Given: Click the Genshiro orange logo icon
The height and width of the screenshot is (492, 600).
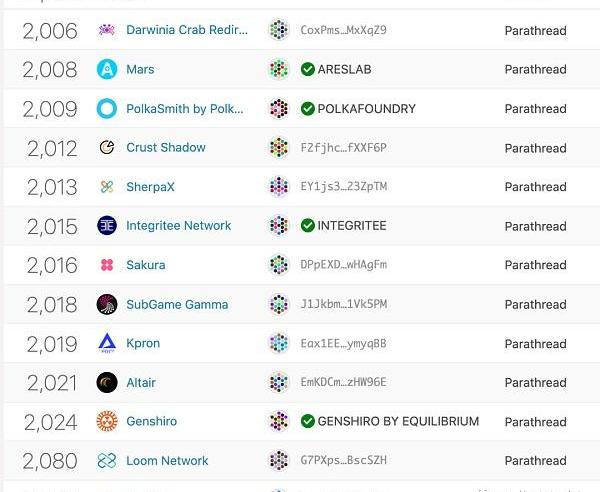Looking at the screenshot, I should (x=107, y=421).
